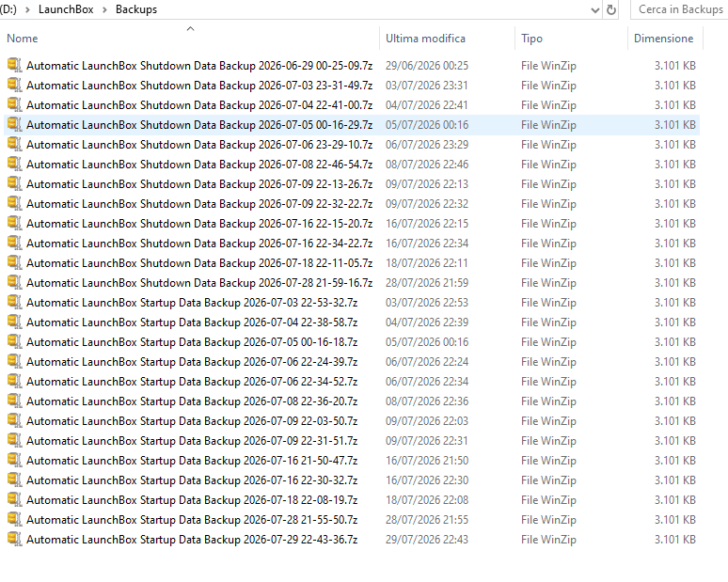Click modified date 16/07/2026 22:30
728x582 pixels.
pos(427,480)
